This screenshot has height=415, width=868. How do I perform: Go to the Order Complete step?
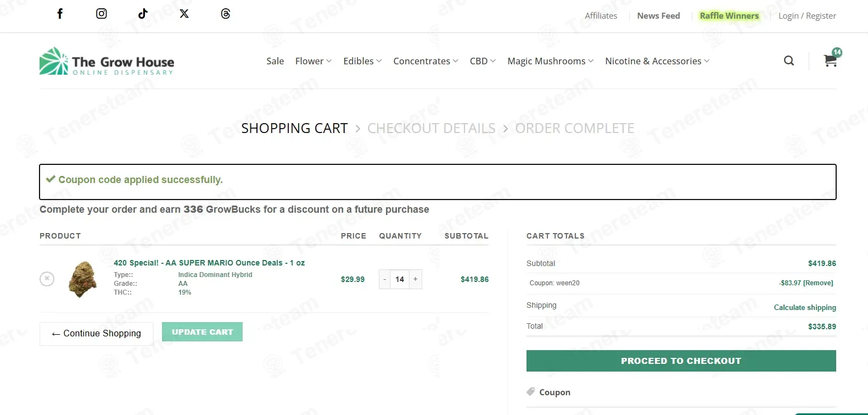click(575, 128)
